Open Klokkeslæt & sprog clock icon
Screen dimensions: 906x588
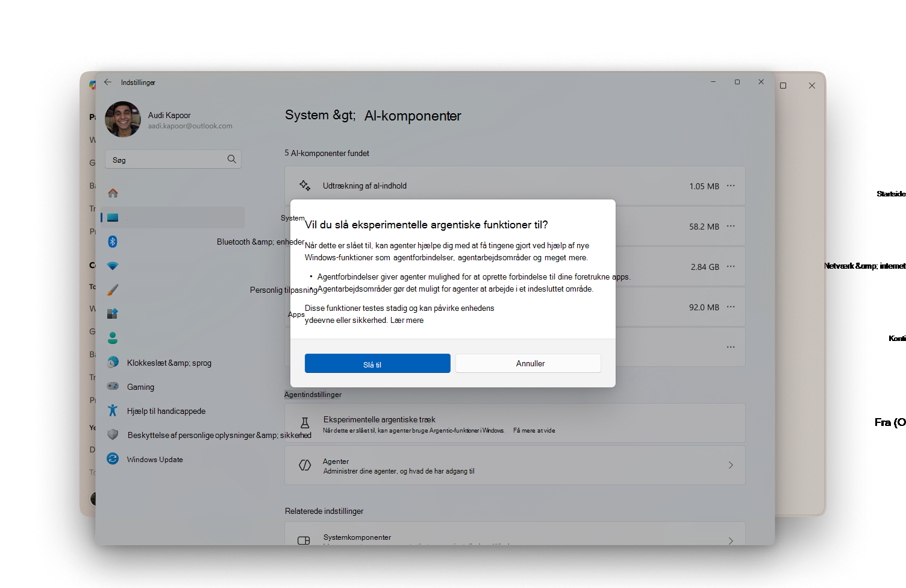(x=113, y=362)
